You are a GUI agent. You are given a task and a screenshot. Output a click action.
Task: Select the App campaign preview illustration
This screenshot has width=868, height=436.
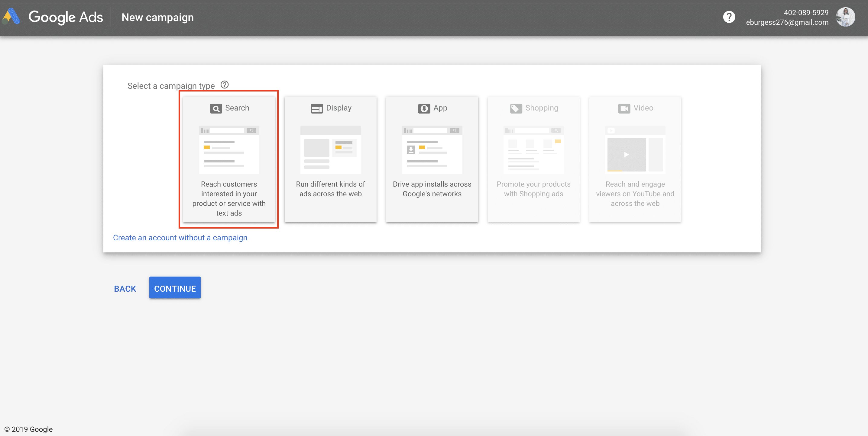(432, 149)
